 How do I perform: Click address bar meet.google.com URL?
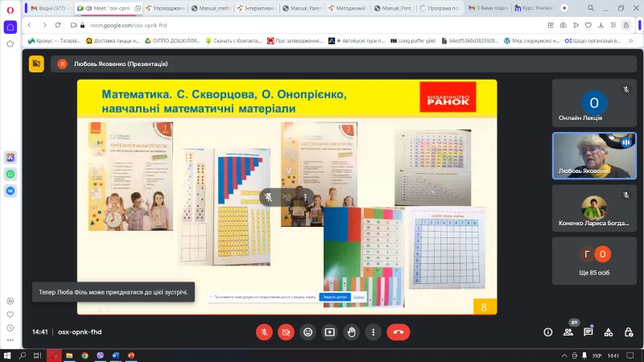pyautogui.click(x=129, y=25)
